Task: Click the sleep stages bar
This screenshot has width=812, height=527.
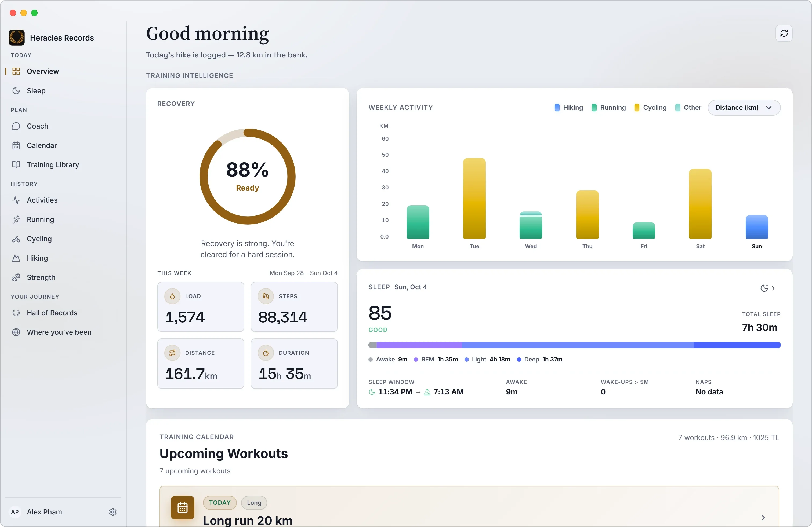Action: coord(574,345)
